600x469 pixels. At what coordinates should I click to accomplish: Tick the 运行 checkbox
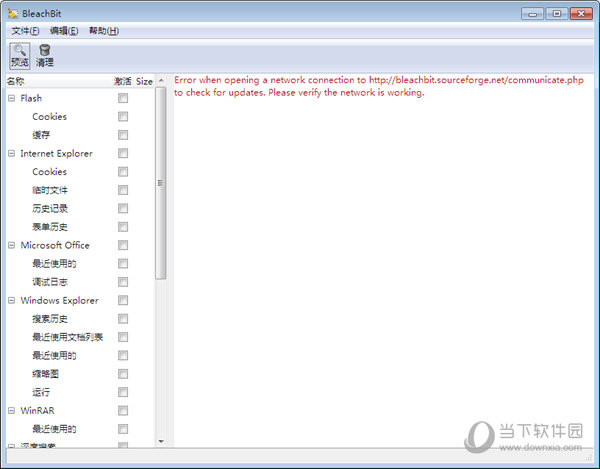[123, 392]
